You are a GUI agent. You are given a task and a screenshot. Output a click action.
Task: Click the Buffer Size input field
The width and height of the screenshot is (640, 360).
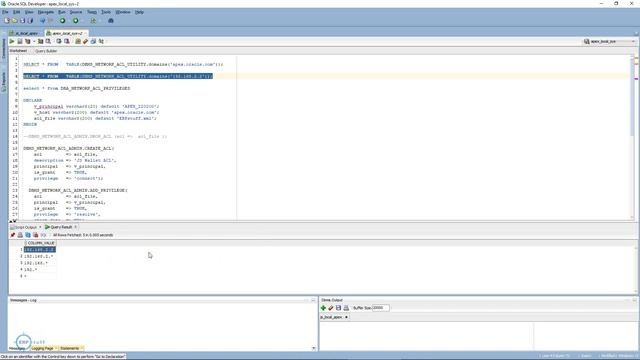tap(380, 308)
